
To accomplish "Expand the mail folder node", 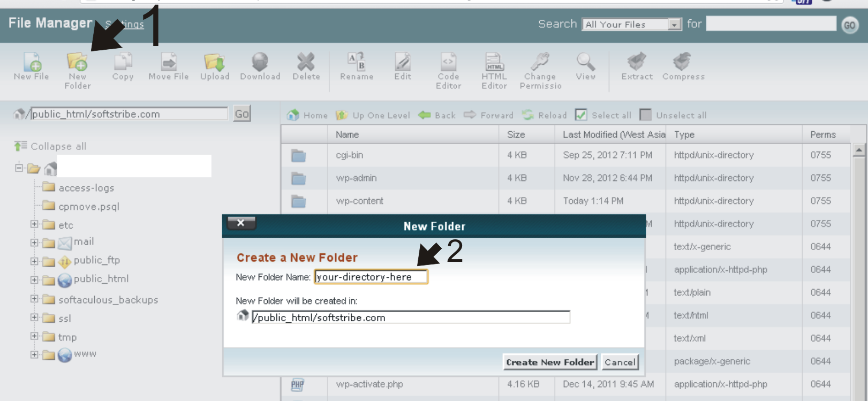I will [34, 243].
